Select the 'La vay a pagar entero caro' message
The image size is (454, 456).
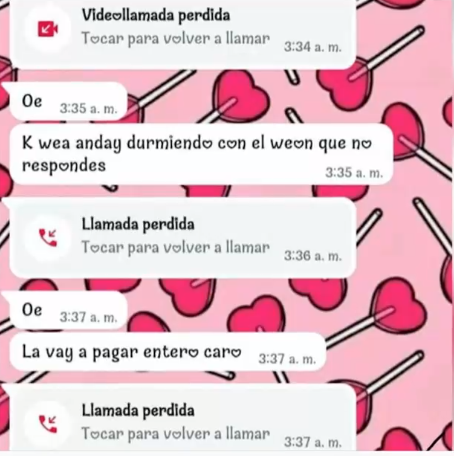click(x=168, y=352)
